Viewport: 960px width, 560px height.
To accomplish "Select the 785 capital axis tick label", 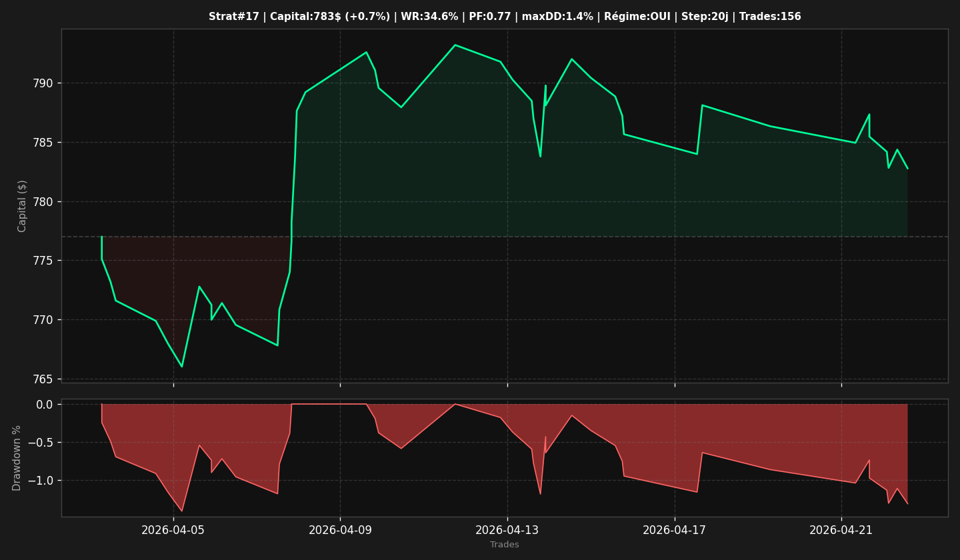I will point(44,143).
